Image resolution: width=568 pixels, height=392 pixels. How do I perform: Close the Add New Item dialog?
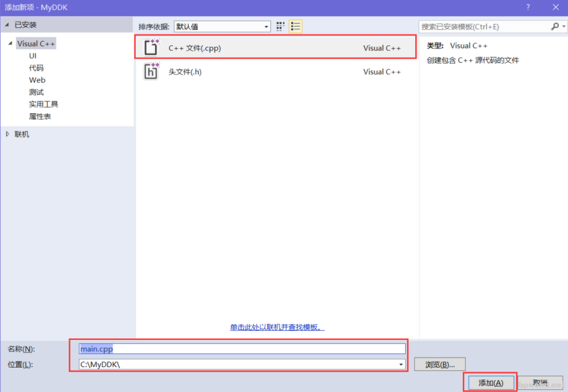(556, 7)
